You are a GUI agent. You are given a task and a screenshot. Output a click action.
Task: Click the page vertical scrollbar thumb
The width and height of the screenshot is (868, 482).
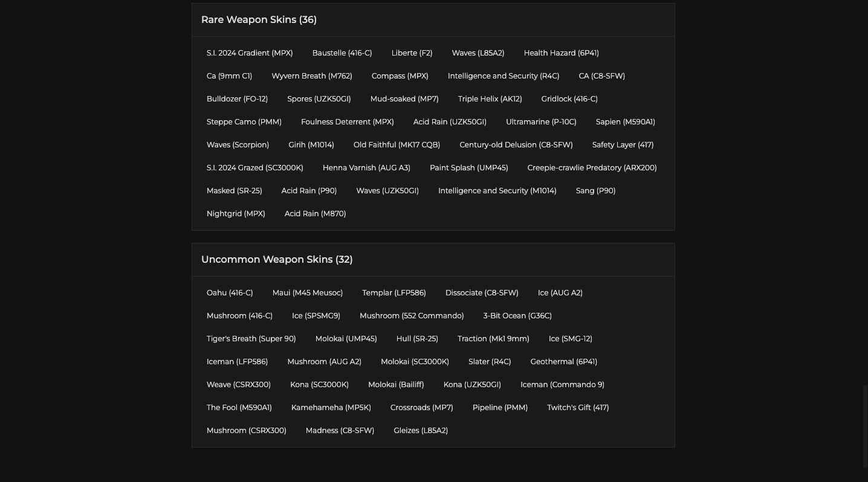pos(865,426)
